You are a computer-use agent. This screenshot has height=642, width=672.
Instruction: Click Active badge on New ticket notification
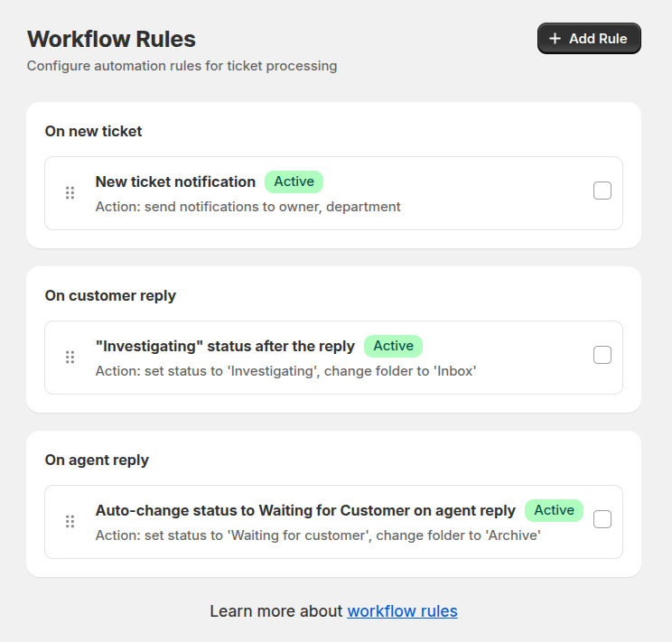point(294,181)
